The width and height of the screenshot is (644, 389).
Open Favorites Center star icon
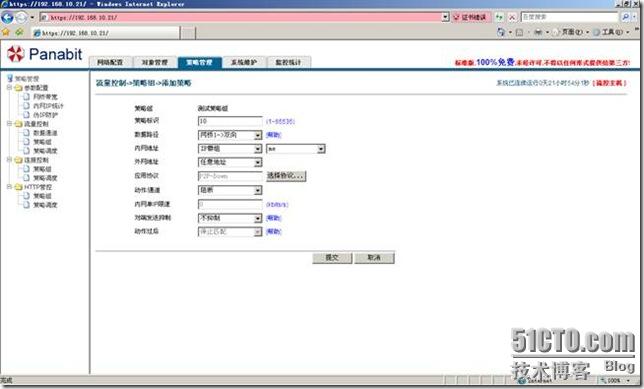pyautogui.click(x=5, y=32)
